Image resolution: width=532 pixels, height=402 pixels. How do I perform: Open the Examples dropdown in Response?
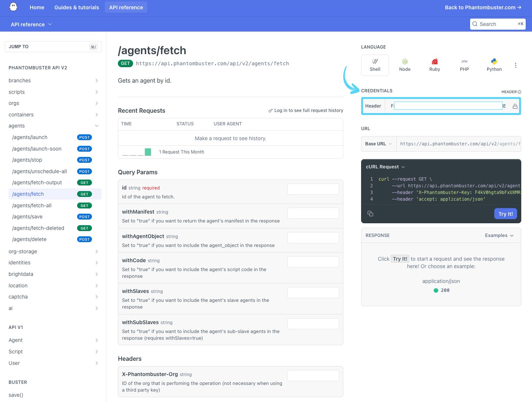point(499,235)
